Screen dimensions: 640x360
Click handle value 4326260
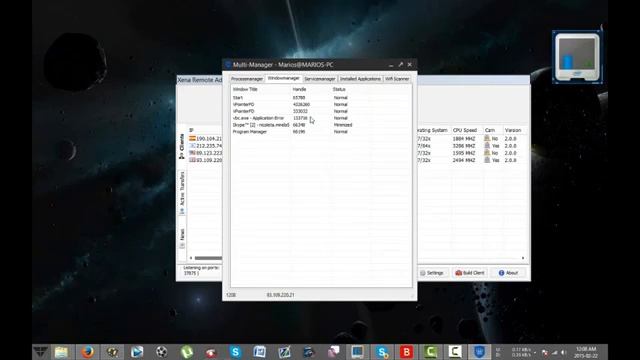(x=301, y=104)
